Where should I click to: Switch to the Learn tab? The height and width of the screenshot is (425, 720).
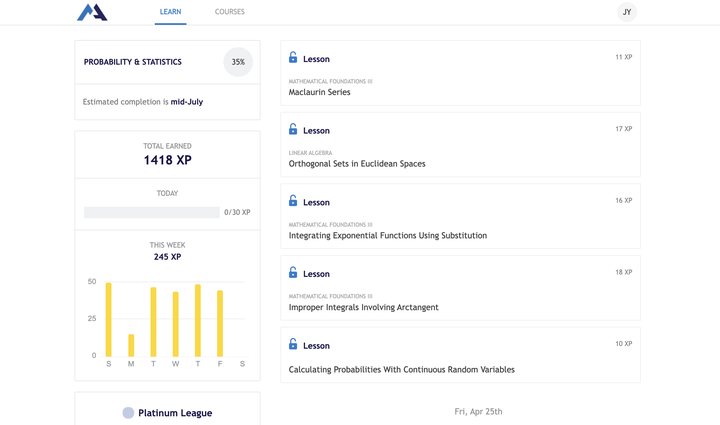(x=170, y=12)
